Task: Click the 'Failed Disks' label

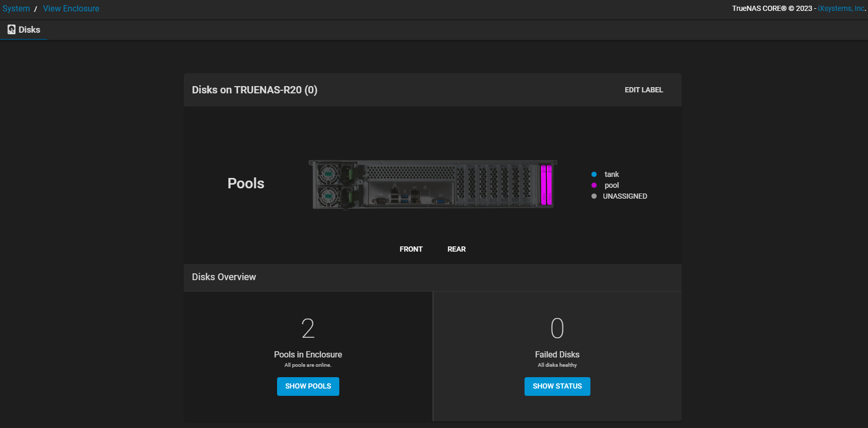Action: (557, 354)
